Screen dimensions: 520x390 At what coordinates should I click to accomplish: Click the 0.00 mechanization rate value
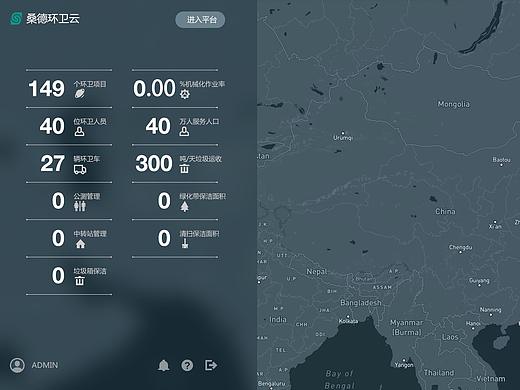tap(154, 89)
